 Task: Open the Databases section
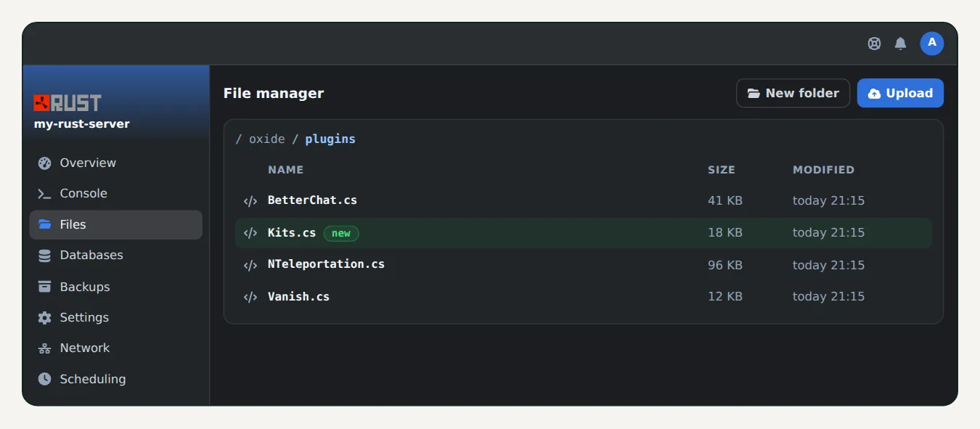pos(115,256)
